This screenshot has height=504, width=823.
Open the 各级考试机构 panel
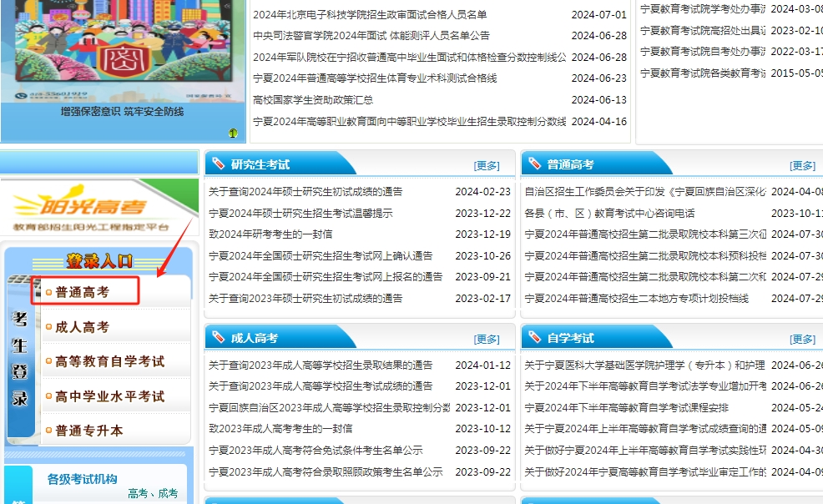coord(82,479)
